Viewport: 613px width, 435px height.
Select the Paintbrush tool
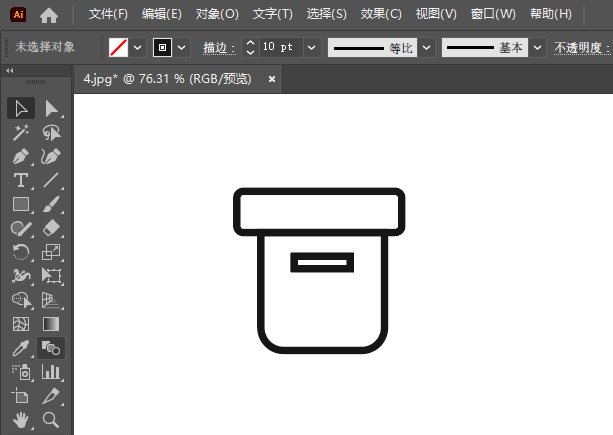tap(51, 204)
